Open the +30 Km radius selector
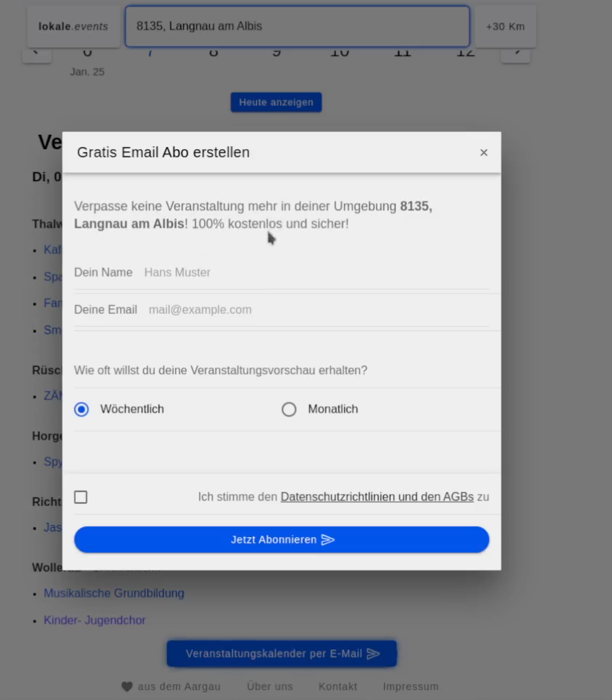This screenshot has height=700, width=612. pos(505,27)
